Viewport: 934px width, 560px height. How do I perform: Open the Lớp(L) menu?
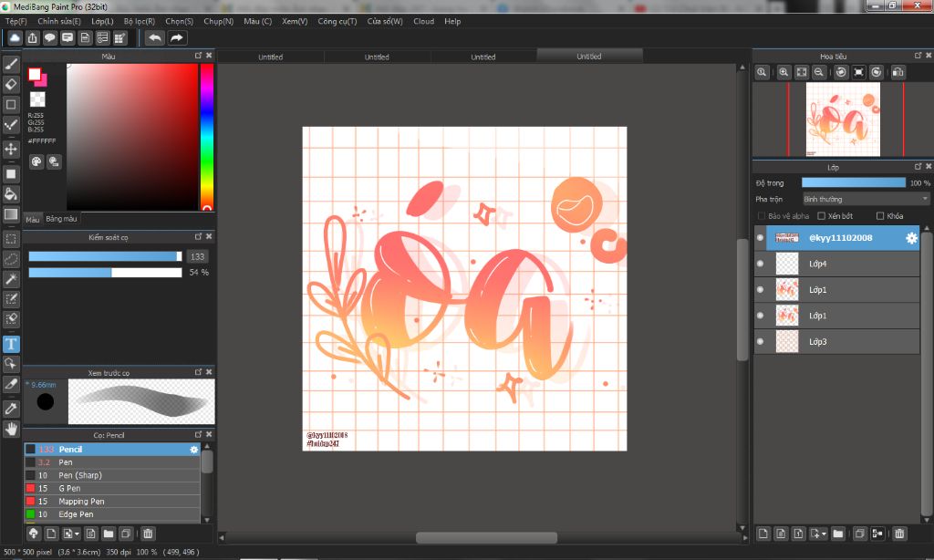click(x=102, y=21)
